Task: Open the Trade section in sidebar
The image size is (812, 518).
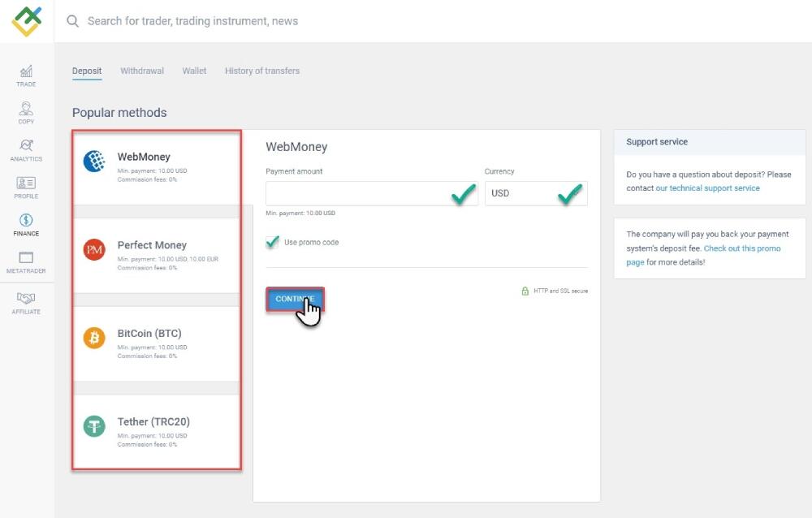Action: click(x=26, y=76)
